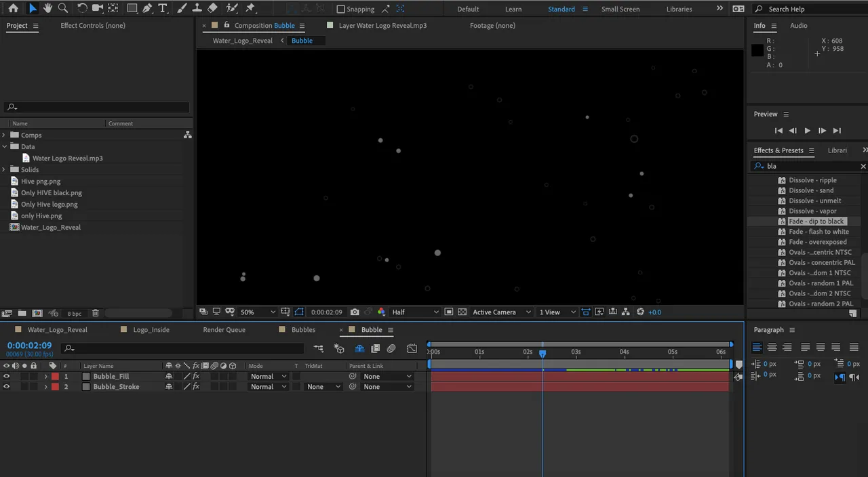Screen dimensions: 868x477
Task: Open the Effect Controls tab
Action: (x=93, y=25)
